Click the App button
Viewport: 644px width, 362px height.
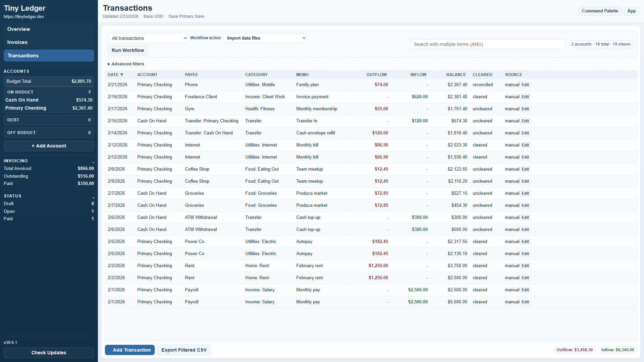point(632,11)
